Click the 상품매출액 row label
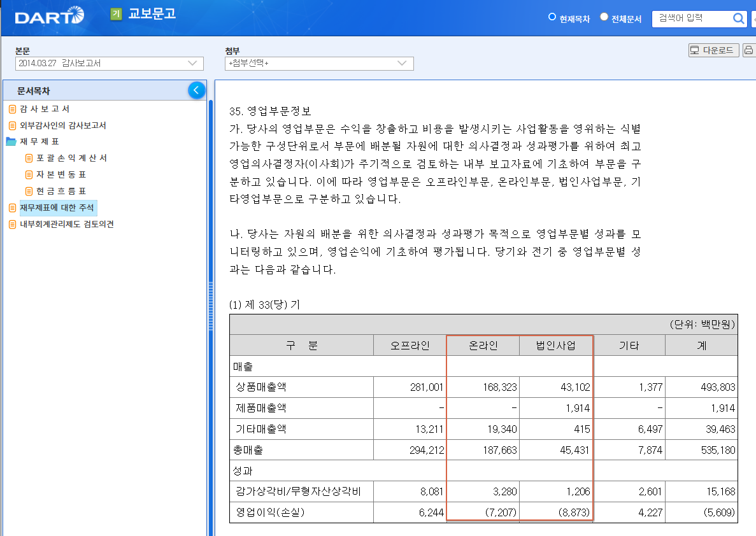Image resolution: width=756 pixels, height=536 pixels. point(261,387)
